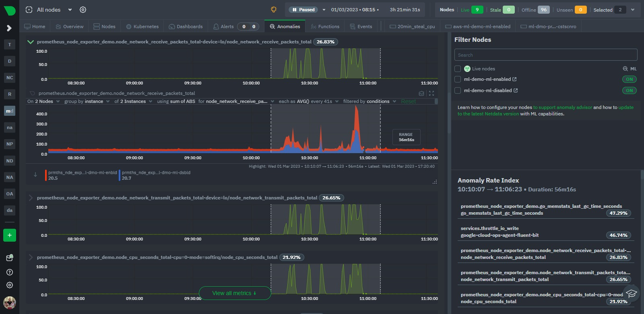Open the Dashboards tab
Screen dimensions: 644x314
(186, 27)
